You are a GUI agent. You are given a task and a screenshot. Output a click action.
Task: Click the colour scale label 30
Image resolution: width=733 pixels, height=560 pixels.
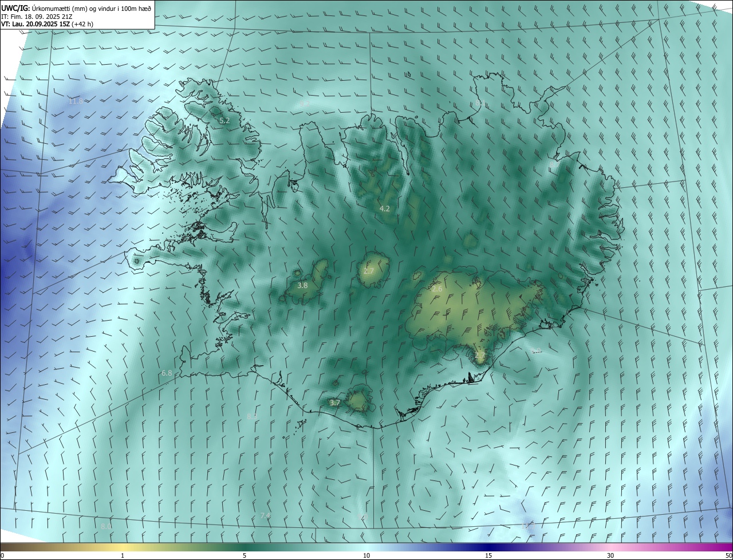tap(610, 555)
